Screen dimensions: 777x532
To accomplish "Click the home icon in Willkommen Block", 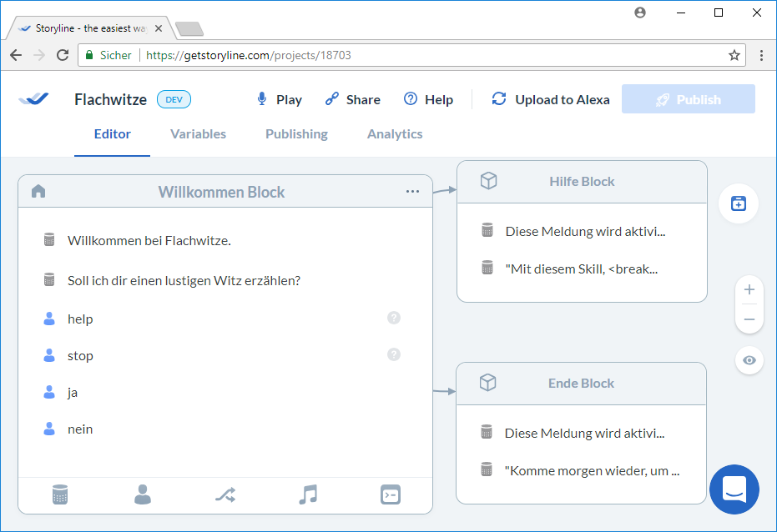I will [38, 192].
